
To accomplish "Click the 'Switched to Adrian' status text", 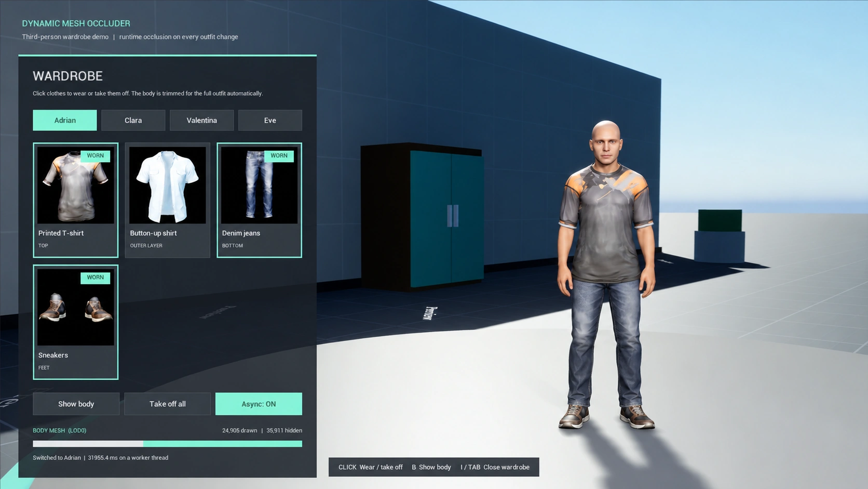I will pyautogui.click(x=57, y=458).
